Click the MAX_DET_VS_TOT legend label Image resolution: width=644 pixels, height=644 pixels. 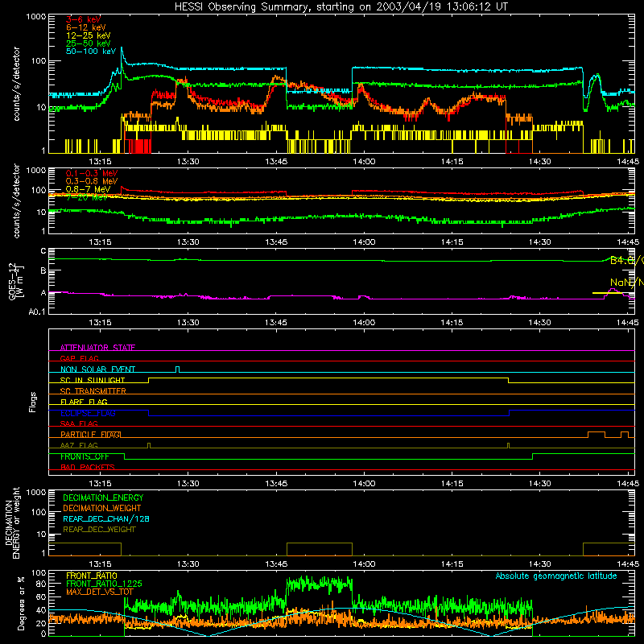coord(100,592)
